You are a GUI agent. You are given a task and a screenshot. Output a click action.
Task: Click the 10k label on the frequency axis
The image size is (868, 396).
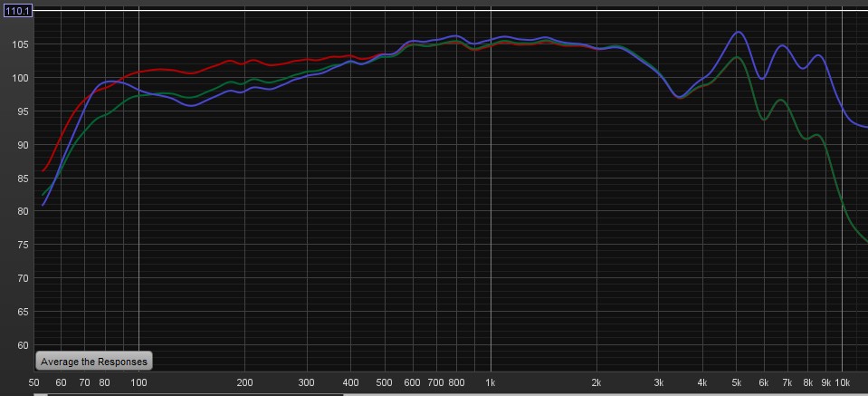point(843,382)
